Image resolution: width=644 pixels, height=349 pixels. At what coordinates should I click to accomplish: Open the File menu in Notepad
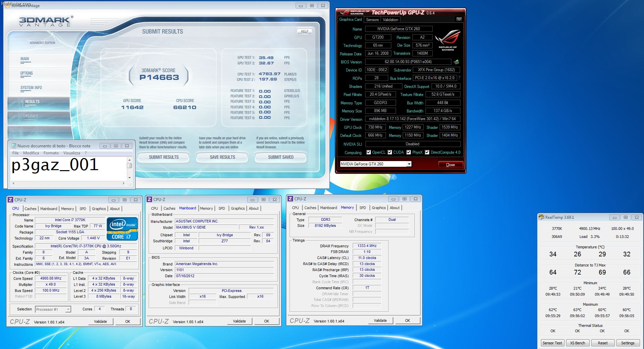click(15, 153)
